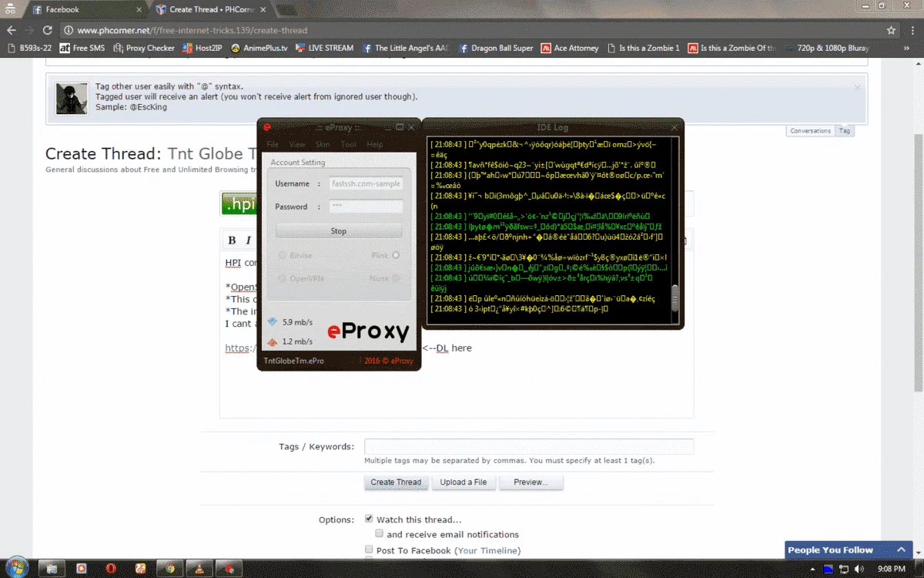Image resolution: width=924 pixels, height=578 pixels.
Task: Open the Conversations tab on the page
Action: click(811, 131)
